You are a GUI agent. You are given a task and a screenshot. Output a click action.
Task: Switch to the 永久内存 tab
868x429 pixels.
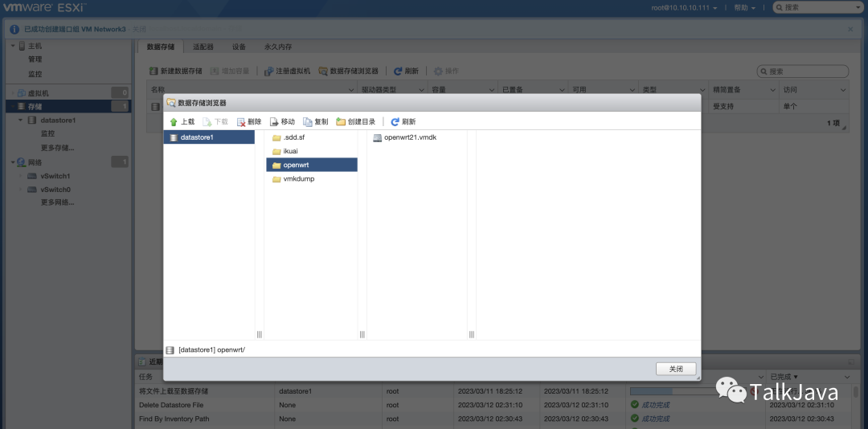(278, 47)
